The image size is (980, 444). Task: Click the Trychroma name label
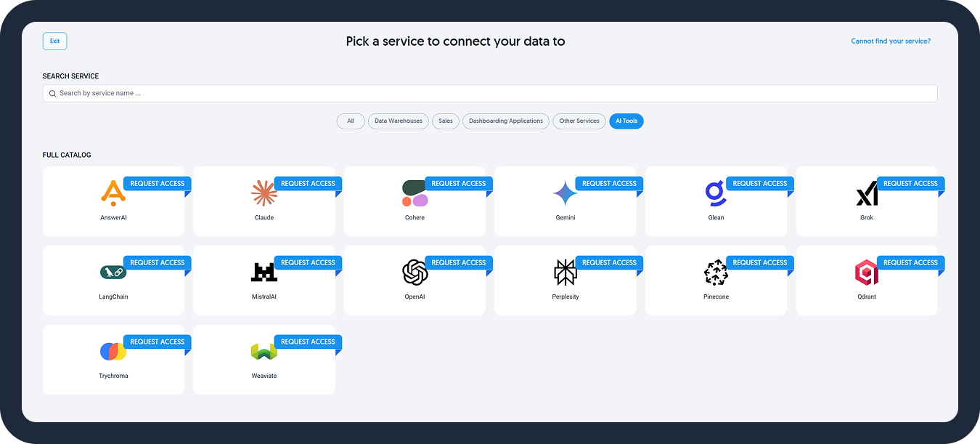tap(113, 376)
